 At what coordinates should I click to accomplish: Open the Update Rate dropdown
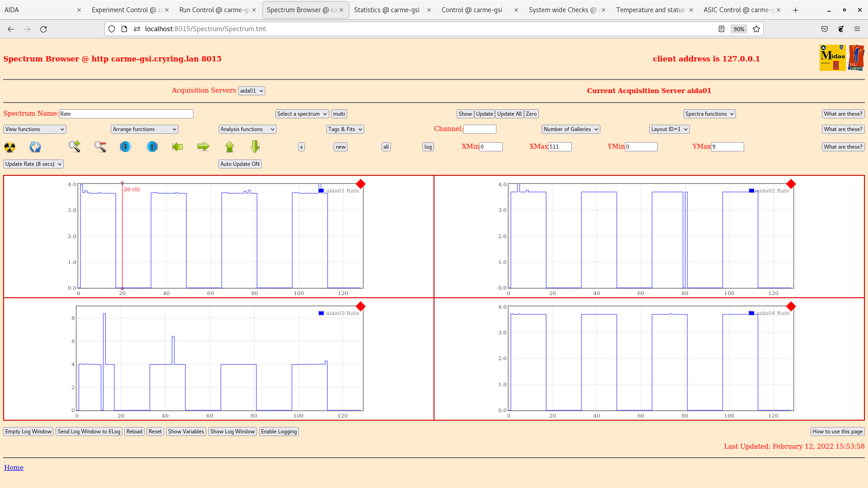33,164
